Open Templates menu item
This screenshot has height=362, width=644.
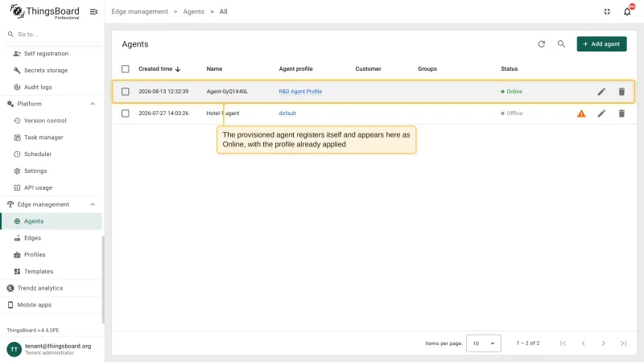click(x=52, y=271)
